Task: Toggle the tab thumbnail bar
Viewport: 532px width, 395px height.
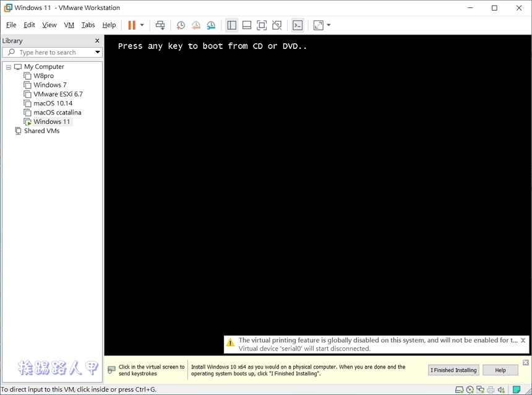Action: [246, 25]
